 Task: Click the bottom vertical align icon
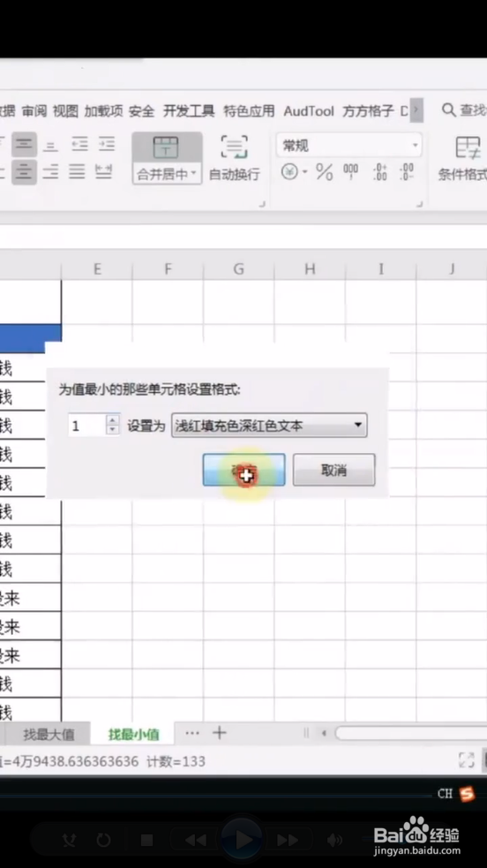tap(50, 146)
